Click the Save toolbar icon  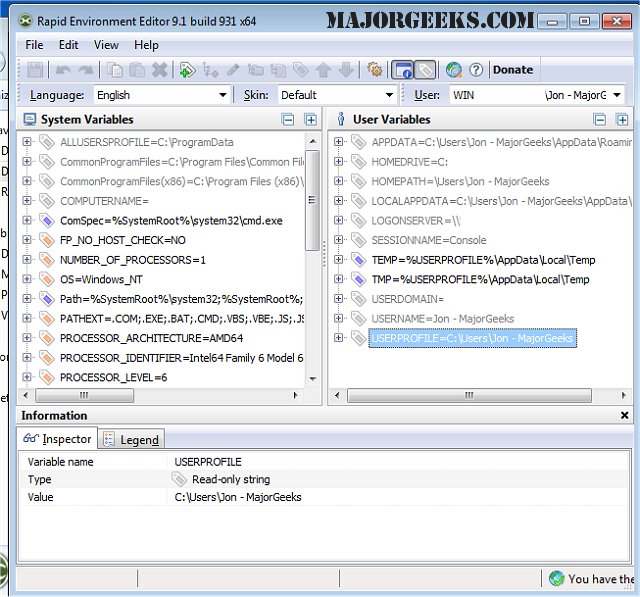35,70
